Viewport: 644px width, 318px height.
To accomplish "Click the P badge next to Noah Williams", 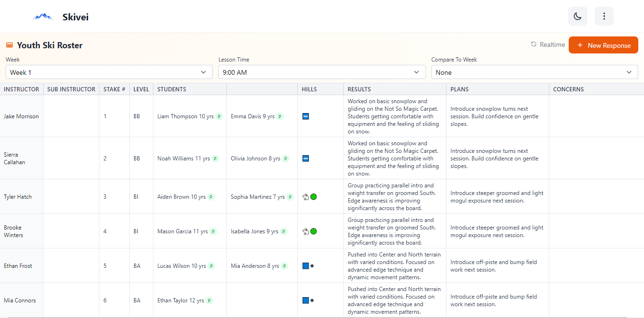I will coord(215,159).
